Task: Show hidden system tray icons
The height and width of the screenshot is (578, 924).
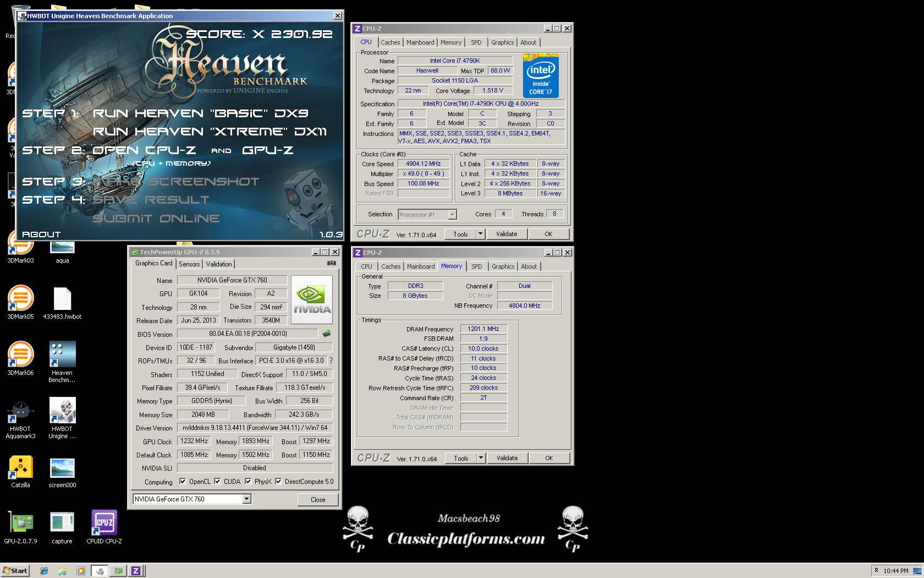Action: pos(876,570)
